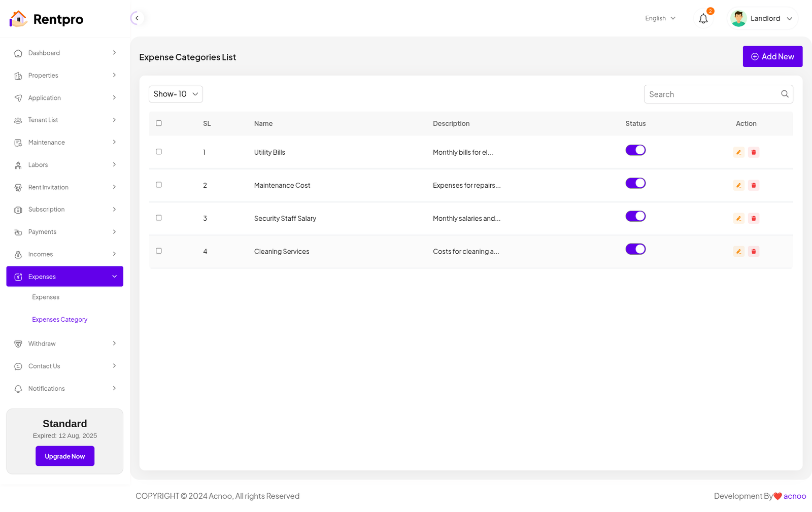
Task: Open the Show-10 rows dropdown
Action: coord(176,94)
